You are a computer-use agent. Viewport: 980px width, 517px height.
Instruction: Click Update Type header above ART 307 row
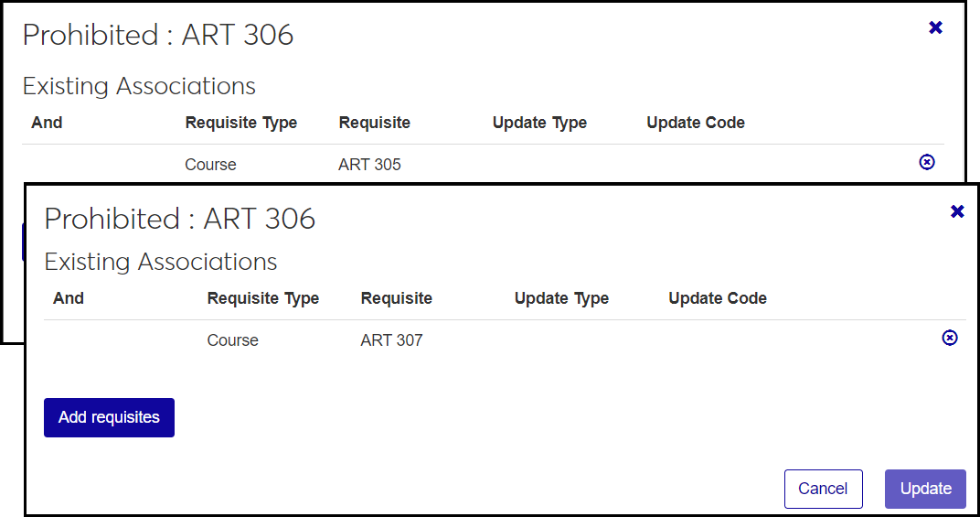pyautogui.click(x=561, y=298)
